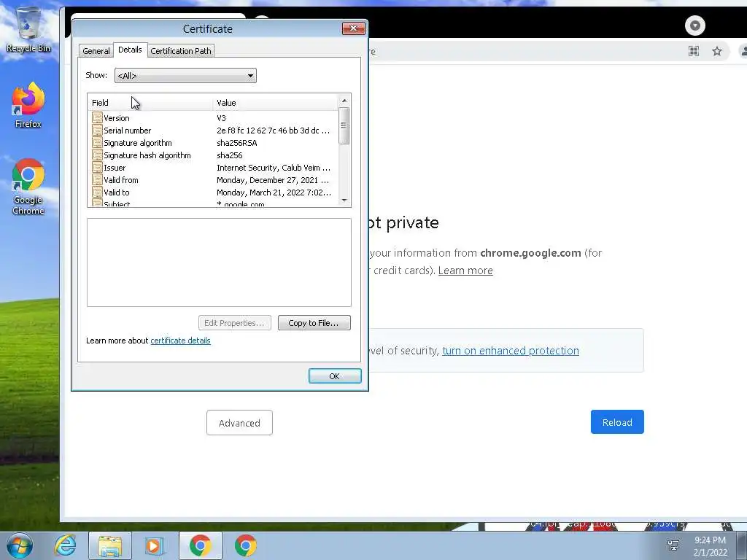
Task: Open Chrome's round dropdown button at top right
Action: pos(694,26)
